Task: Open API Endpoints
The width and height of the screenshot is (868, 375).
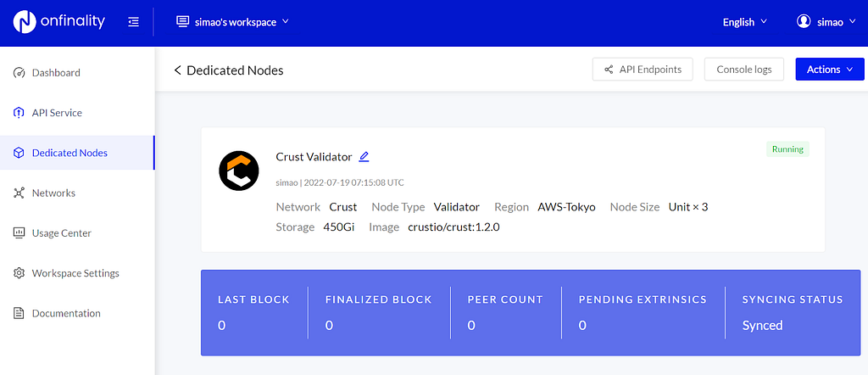Action: tap(643, 70)
